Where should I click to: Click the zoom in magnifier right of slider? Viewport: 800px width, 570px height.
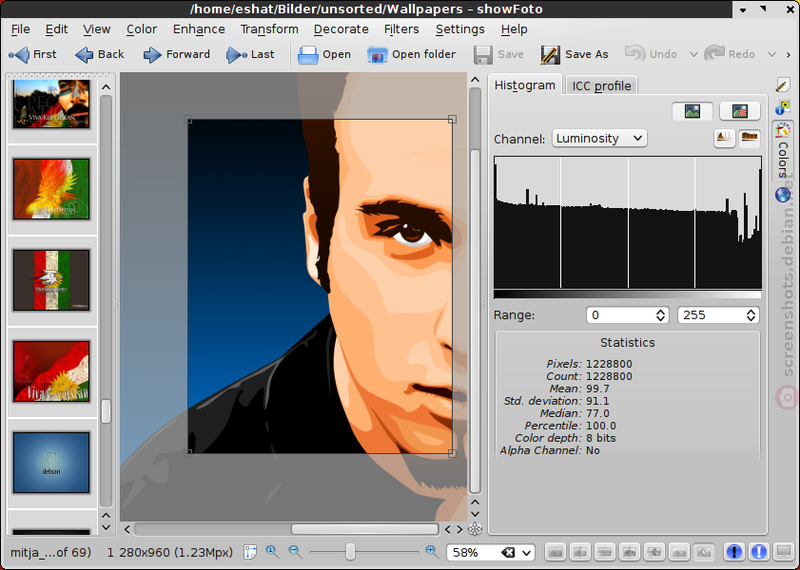432,551
